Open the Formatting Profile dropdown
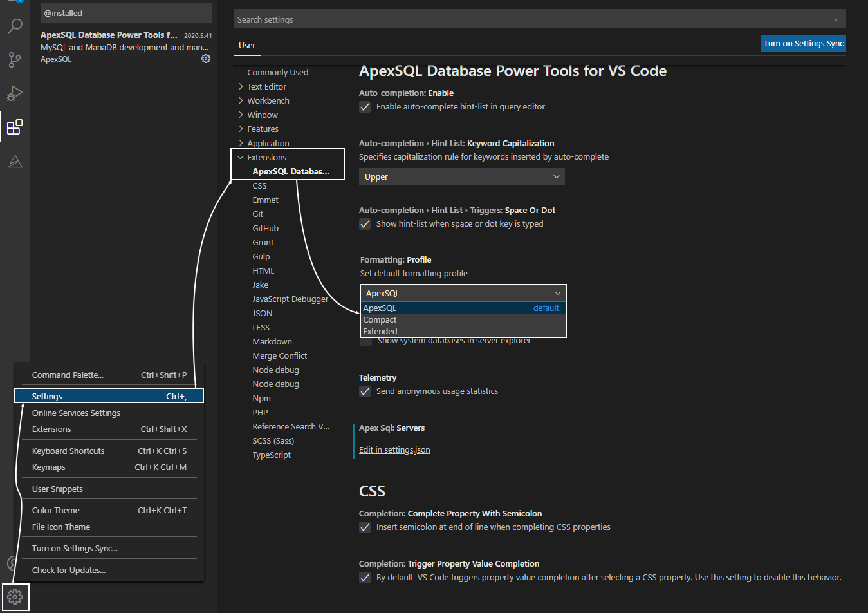 pyautogui.click(x=463, y=293)
